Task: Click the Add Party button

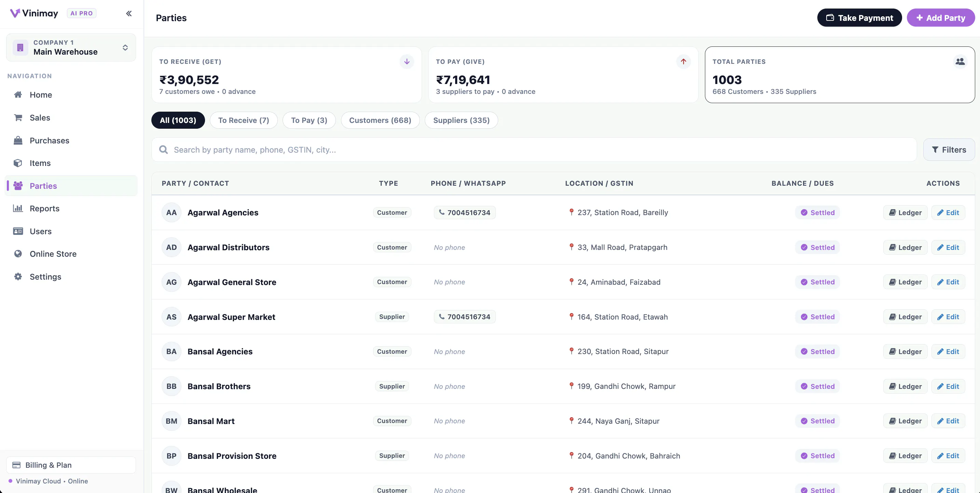Action: click(x=941, y=18)
